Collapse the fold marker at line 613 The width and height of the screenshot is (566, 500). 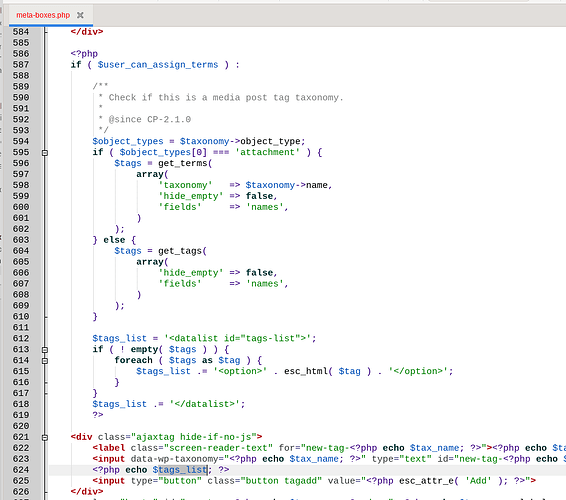click(x=45, y=350)
